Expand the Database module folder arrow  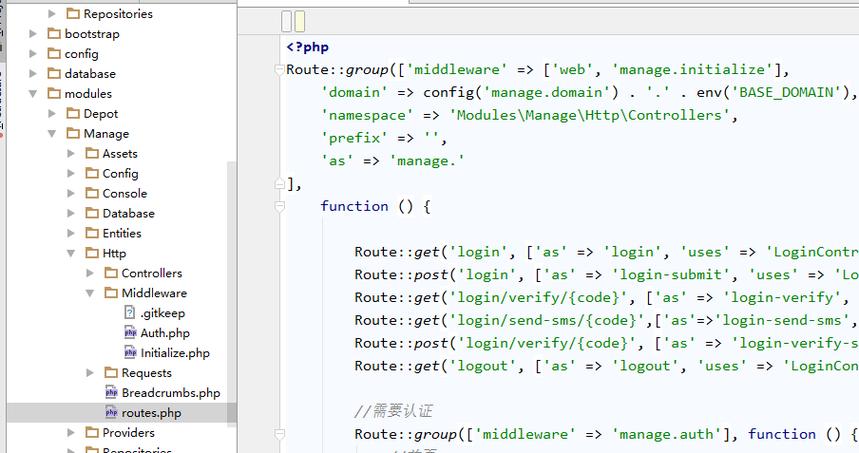coord(71,213)
